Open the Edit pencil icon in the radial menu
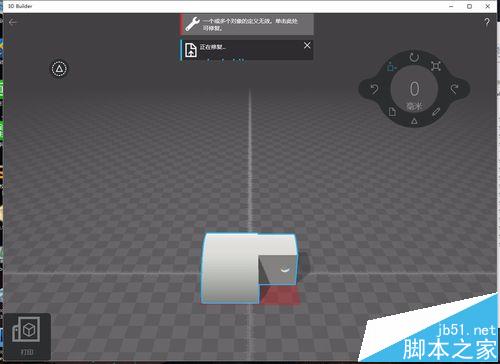 pos(436,112)
